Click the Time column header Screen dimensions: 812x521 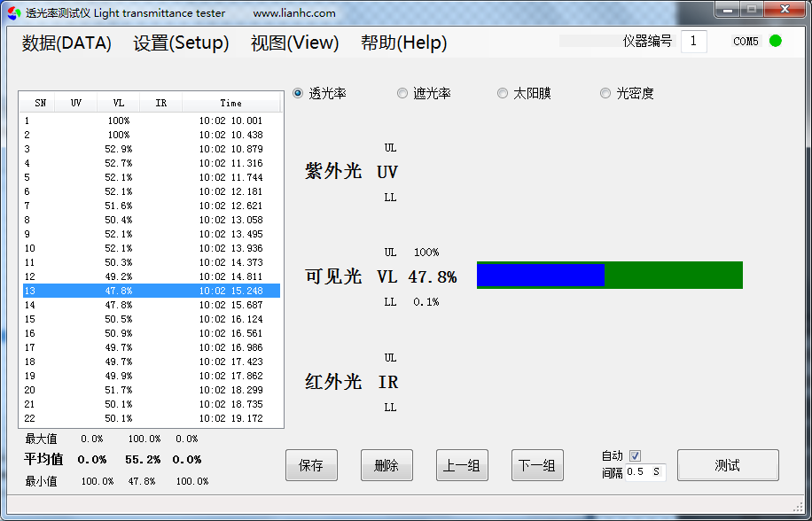[x=231, y=103]
